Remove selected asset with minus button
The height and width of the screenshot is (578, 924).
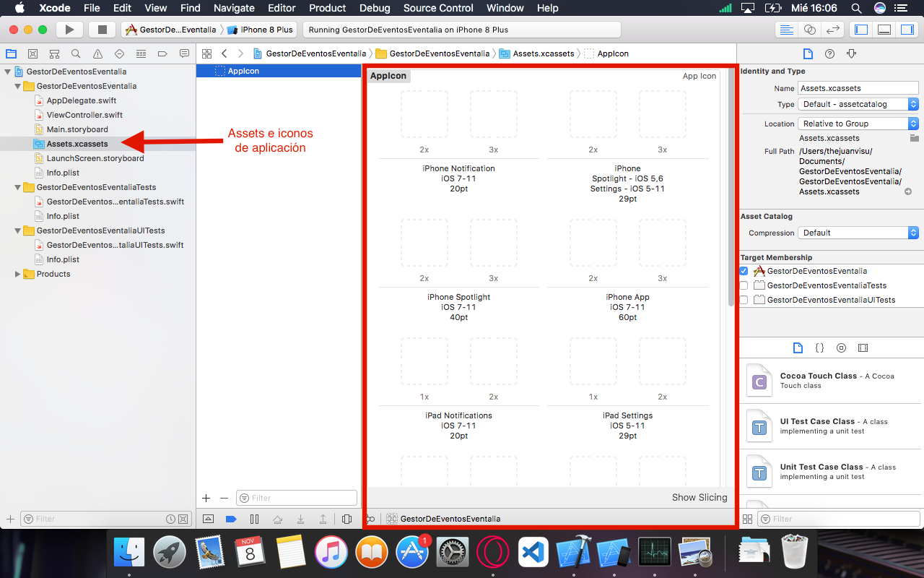tap(224, 498)
